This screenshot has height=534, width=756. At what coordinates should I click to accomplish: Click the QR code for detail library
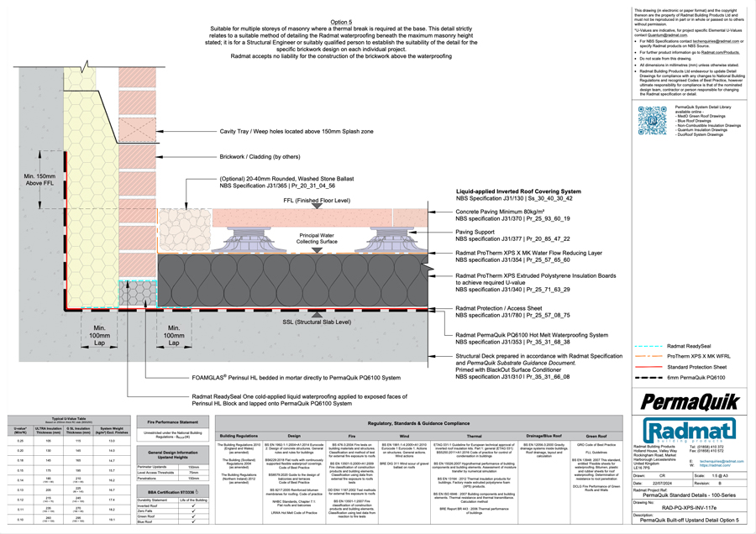point(652,121)
